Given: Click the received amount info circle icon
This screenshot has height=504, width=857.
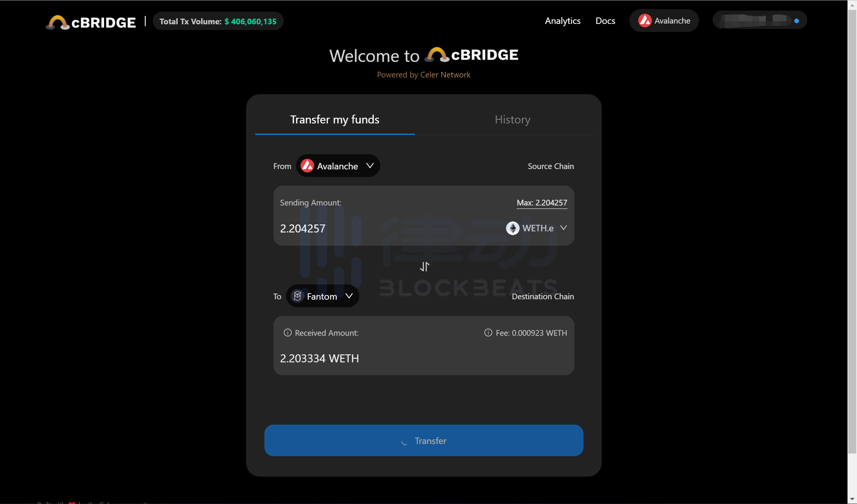Looking at the screenshot, I should click(x=287, y=332).
